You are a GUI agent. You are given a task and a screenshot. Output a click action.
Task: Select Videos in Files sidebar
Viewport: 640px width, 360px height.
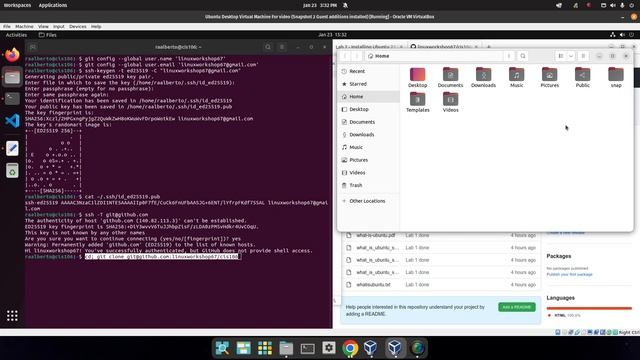click(x=369, y=172)
